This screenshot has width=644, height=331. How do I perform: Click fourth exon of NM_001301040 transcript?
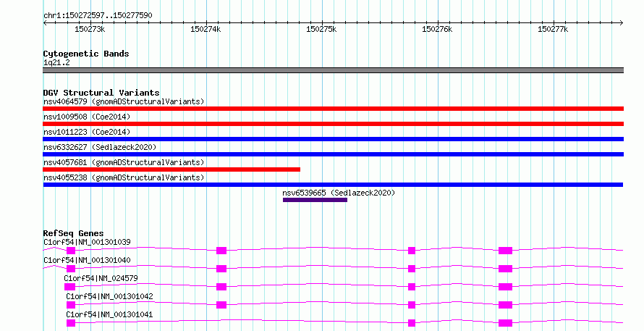click(x=506, y=269)
